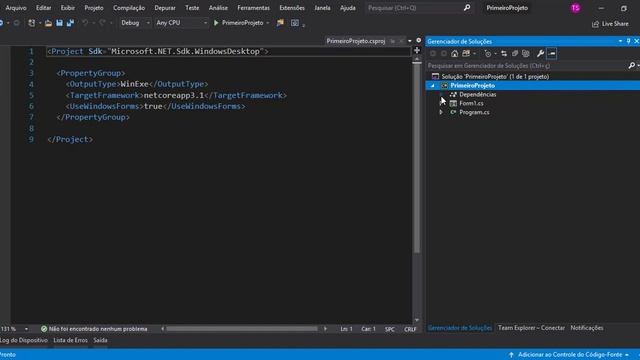640x360 pixels.
Task: Select Solução 'PrimeiroProjeto' root node
Action: tap(495, 76)
